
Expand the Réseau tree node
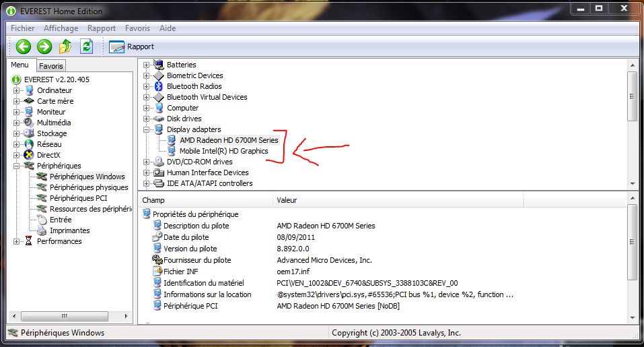pyautogui.click(x=16, y=144)
